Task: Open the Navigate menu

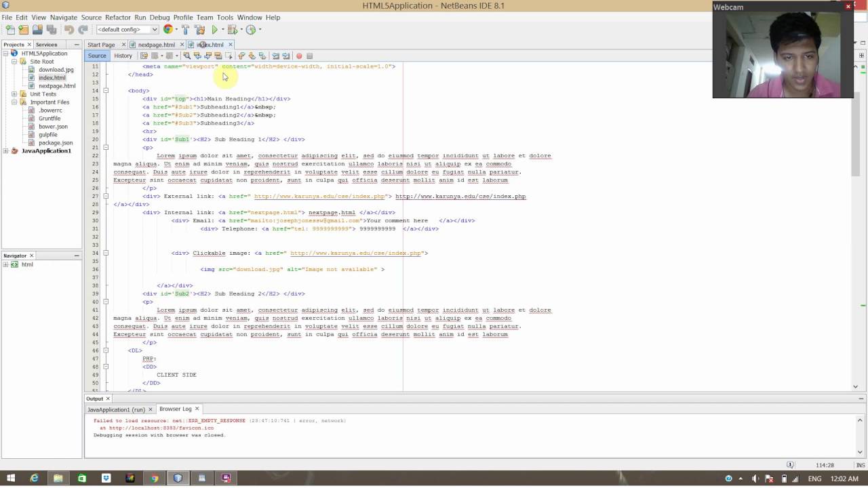Action: [64, 18]
